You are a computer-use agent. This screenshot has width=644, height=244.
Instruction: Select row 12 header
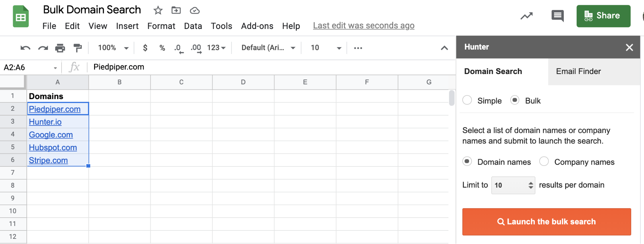[x=13, y=237]
